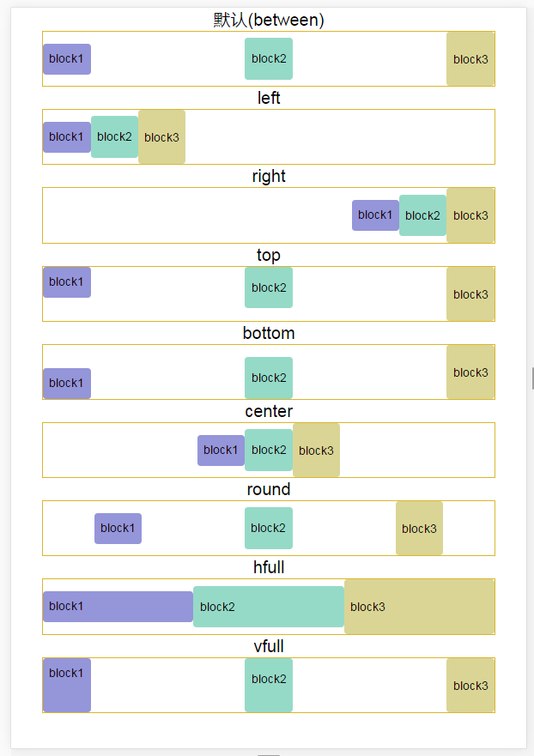The width and height of the screenshot is (534, 756).
Task: Click block1 in the center section
Action: click(x=221, y=450)
